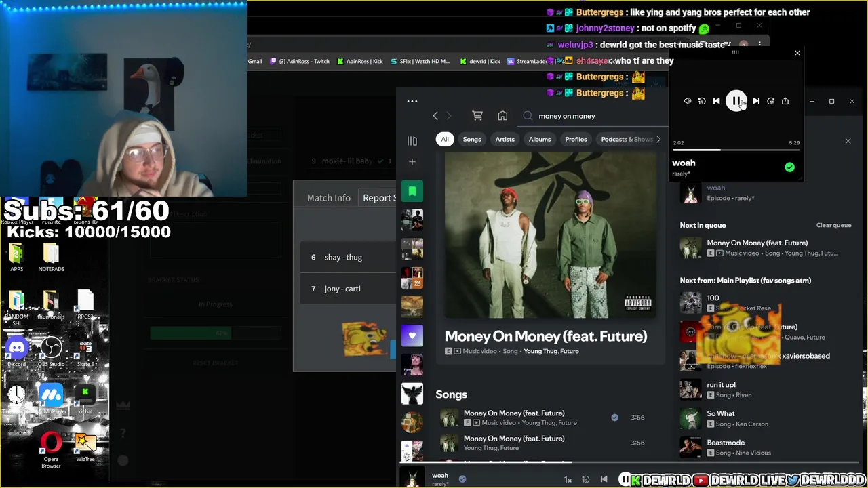Rewind 15 seconds in mini player
The width and height of the screenshot is (868, 488).
click(702, 101)
